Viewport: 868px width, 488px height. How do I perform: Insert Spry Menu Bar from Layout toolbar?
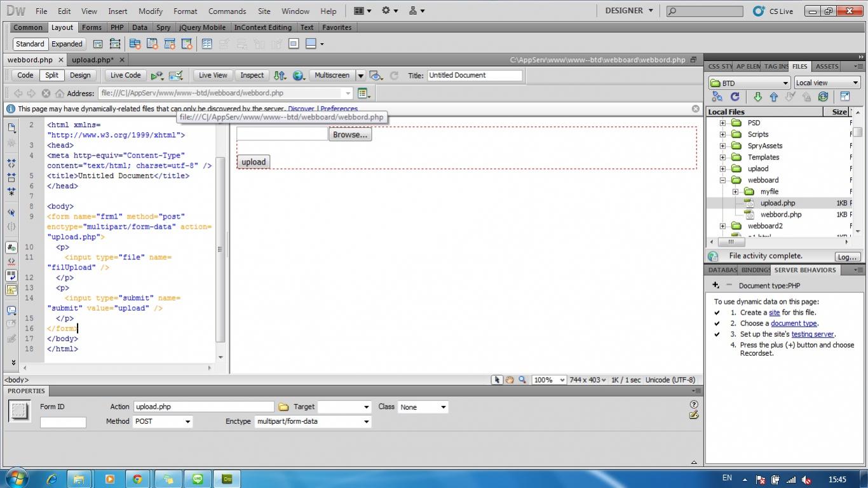click(135, 44)
